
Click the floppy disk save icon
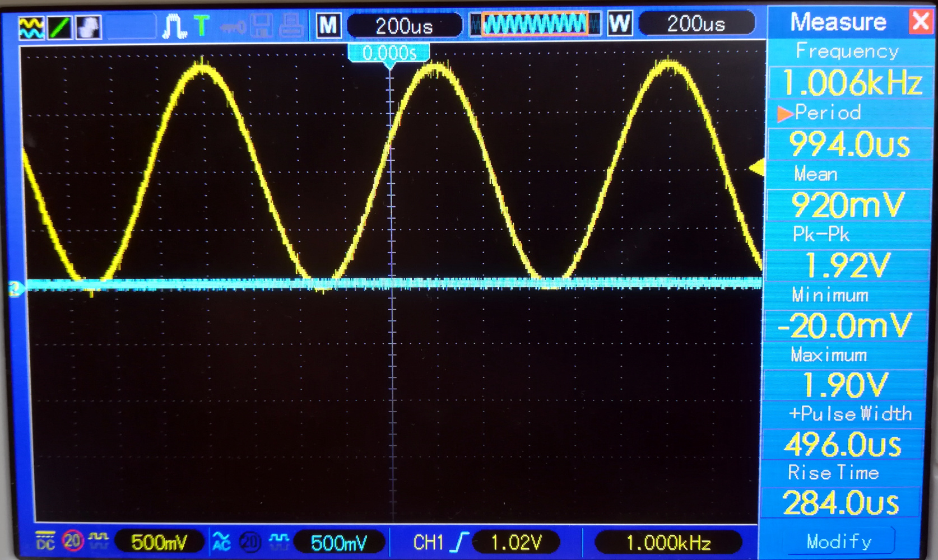(261, 26)
